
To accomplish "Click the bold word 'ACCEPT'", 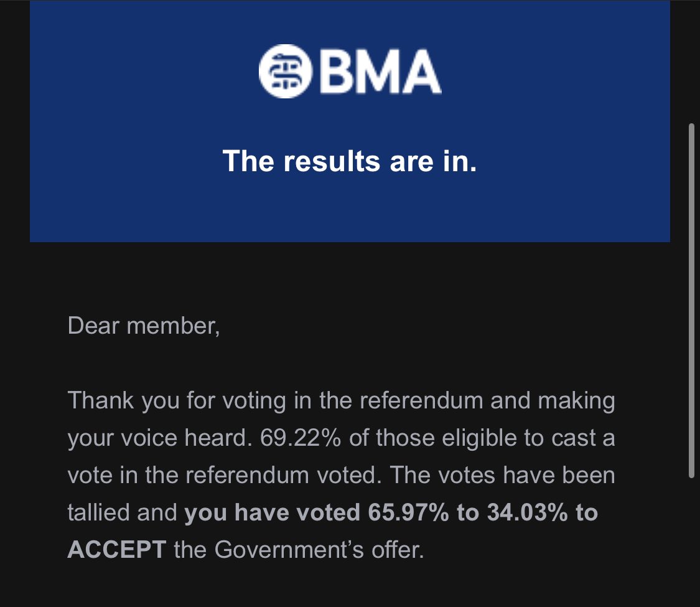I will (117, 550).
